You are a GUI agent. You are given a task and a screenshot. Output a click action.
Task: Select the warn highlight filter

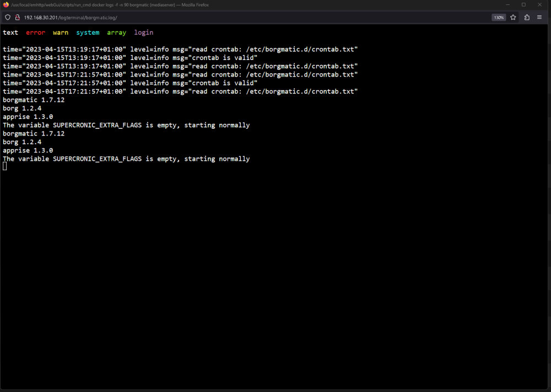click(x=61, y=32)
